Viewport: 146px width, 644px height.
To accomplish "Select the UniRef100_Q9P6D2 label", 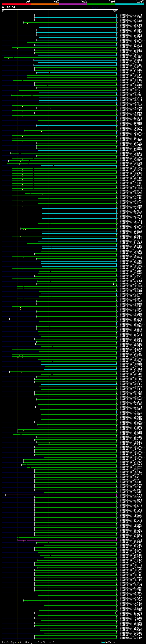I will pyautogui.click(x=131, y=545).
